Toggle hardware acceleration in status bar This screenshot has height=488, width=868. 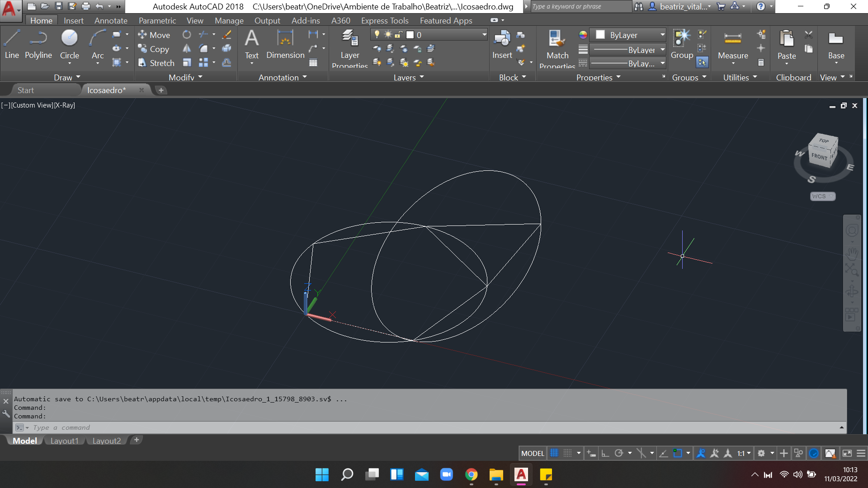point(814,453)
